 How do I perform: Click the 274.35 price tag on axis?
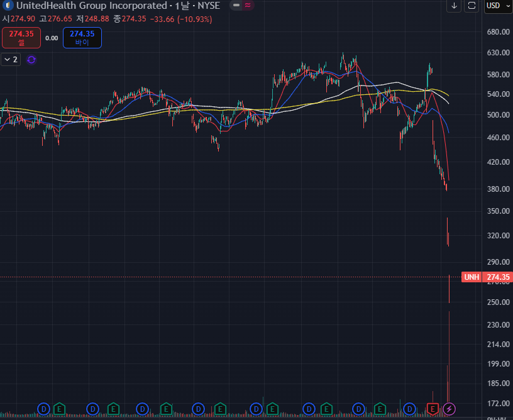click(498, 277)
